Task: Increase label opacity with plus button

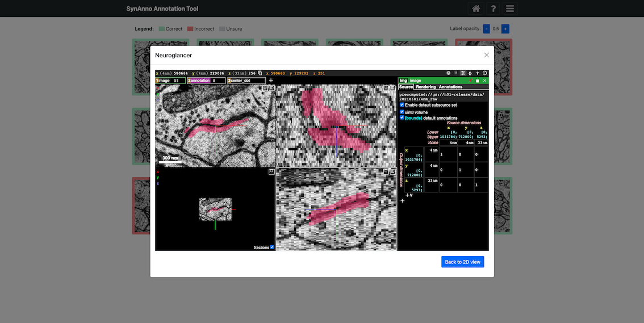Action: point(505,29)
